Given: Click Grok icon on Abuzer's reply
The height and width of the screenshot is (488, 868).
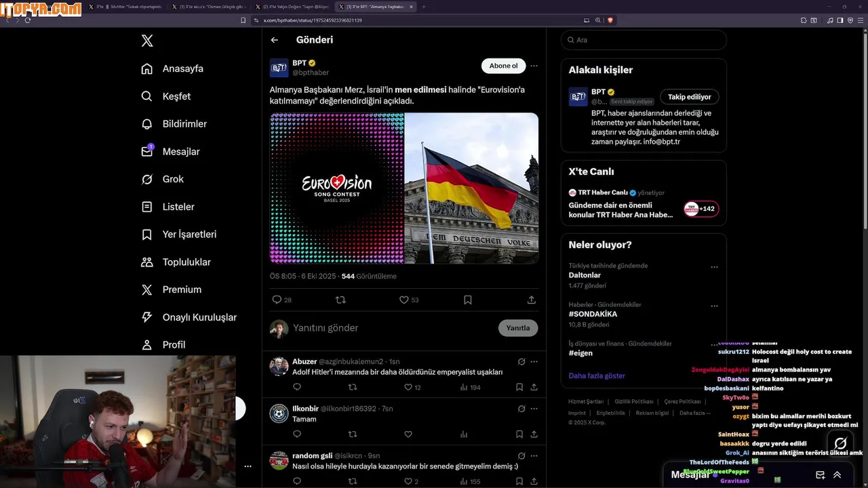Looking at the screenshot, I should [x=521, y=362].
